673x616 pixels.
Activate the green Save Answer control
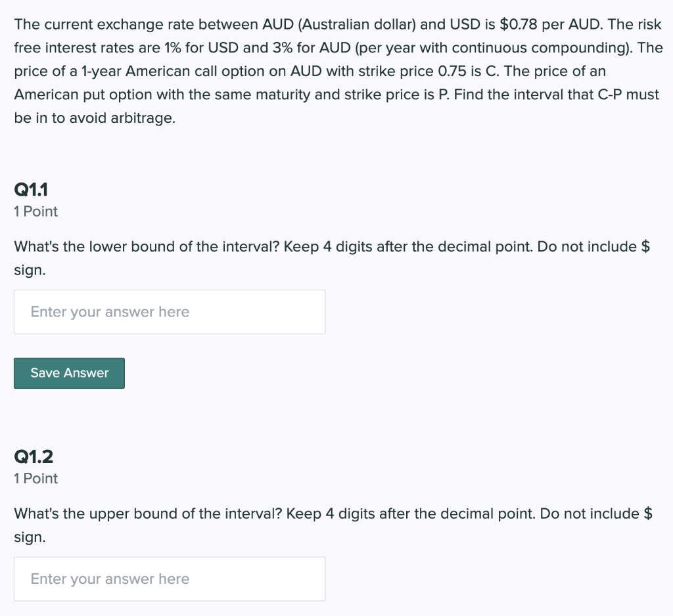pos(69,373)
